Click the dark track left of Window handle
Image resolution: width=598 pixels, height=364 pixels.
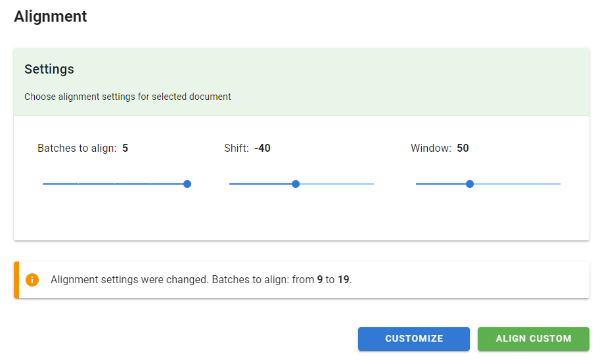(x=442, y=184)
